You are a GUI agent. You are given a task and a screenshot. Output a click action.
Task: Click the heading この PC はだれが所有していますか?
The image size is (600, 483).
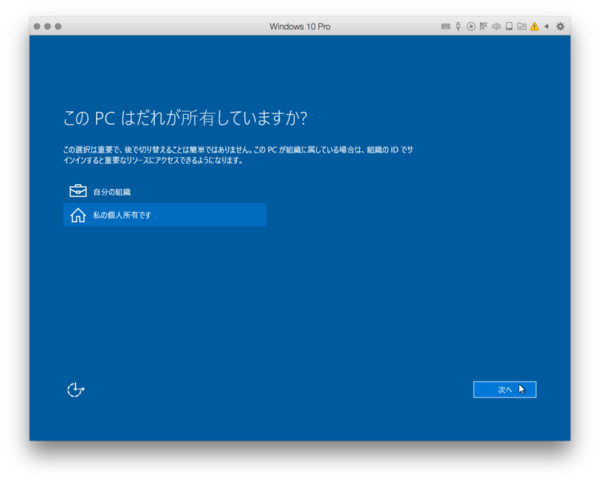click(x=185, y=118)
